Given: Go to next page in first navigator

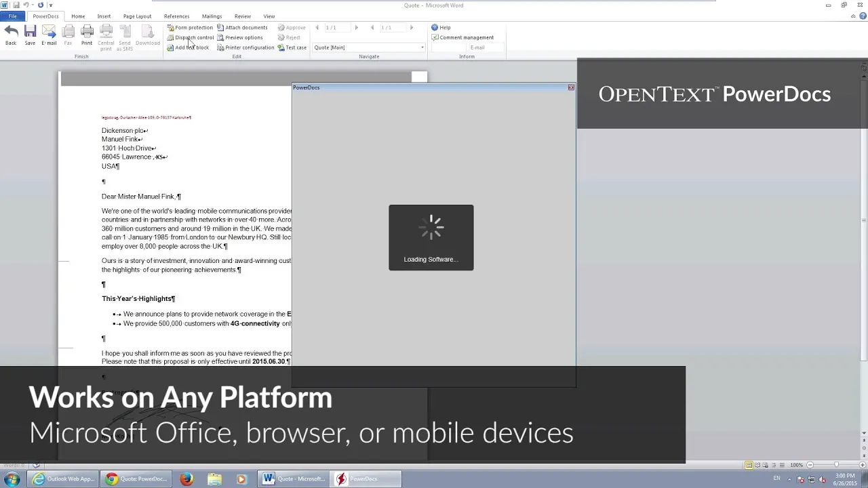Looking at the screenshot, I should pyautogui.click(x=356, y=28).
